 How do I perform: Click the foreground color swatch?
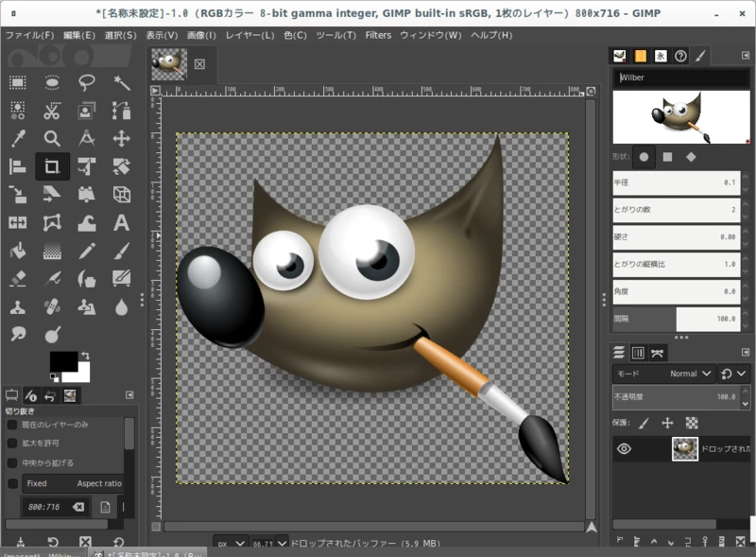click(64, 363)
